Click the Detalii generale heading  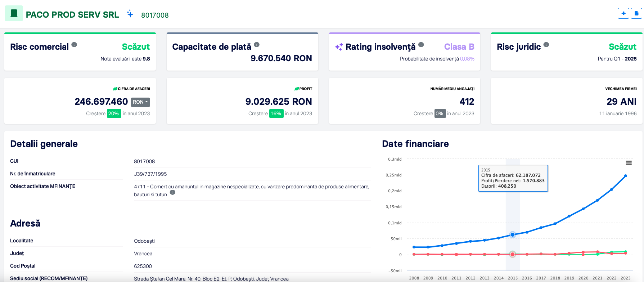click(x=44, y=144)
